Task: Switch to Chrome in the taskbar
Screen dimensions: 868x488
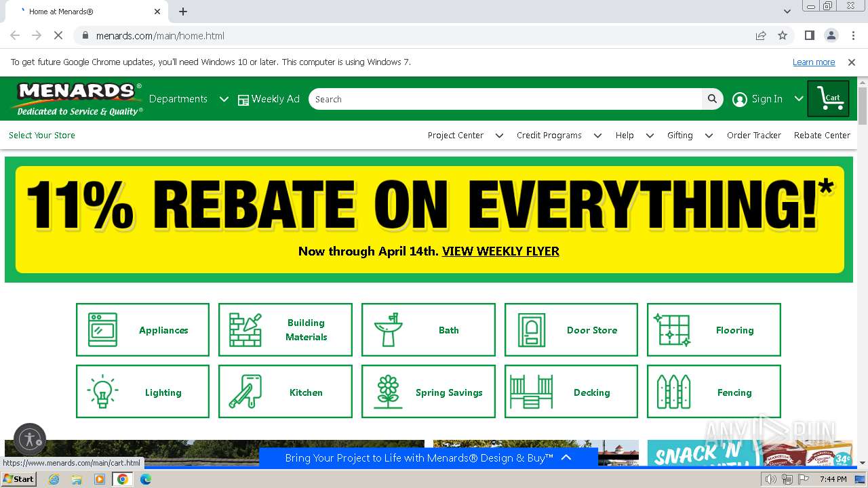Action: pyautogui.click(x=123, y=479)
